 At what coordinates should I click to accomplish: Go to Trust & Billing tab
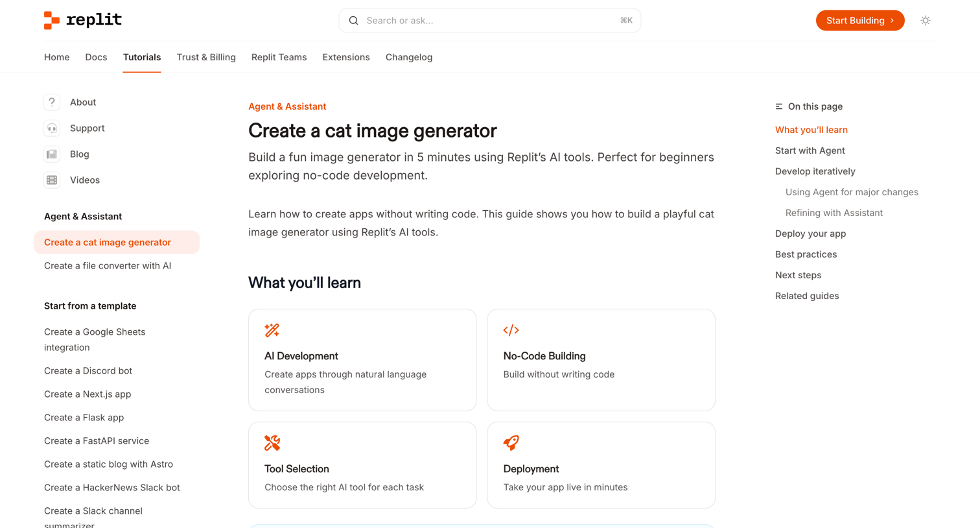pyautogui.click(x=206, y=57)
